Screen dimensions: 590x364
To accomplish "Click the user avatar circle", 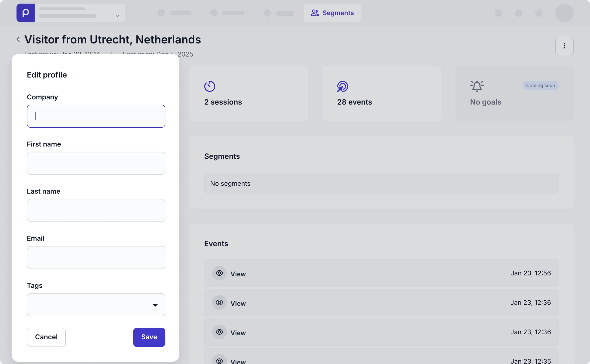I will click(x=564, y=13).
